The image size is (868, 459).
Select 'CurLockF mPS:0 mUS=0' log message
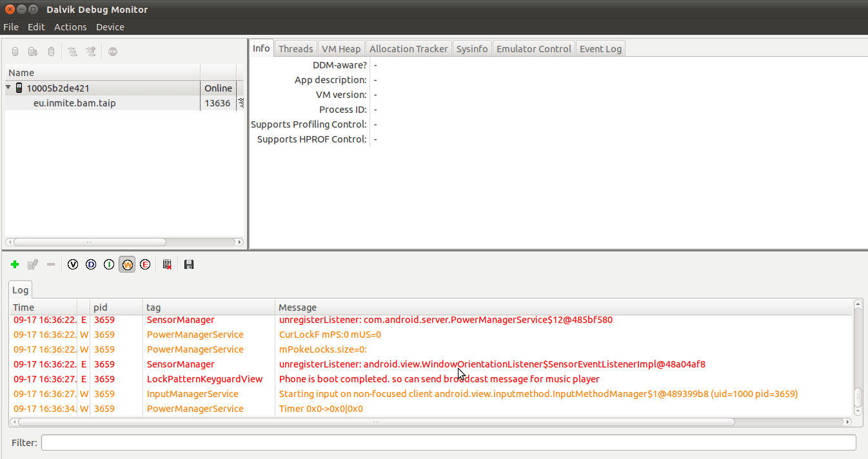click(x=330, y=335)
